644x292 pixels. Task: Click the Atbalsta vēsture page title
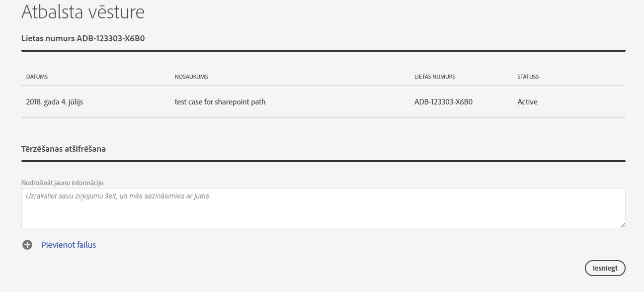[x=83, y=11]
